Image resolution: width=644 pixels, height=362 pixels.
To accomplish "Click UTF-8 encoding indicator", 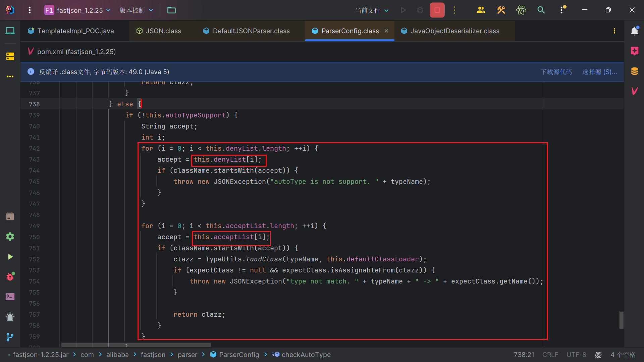I will (x=576, y=355).
